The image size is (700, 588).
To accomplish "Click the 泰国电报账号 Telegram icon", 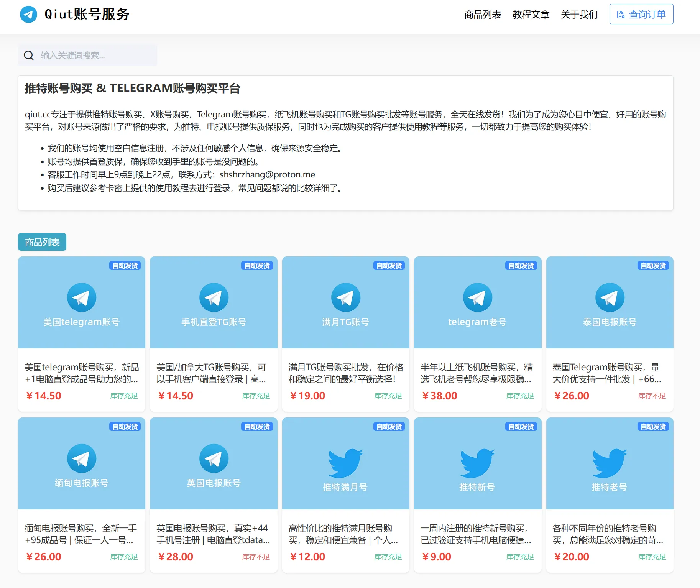I will [x=610, y=297].
